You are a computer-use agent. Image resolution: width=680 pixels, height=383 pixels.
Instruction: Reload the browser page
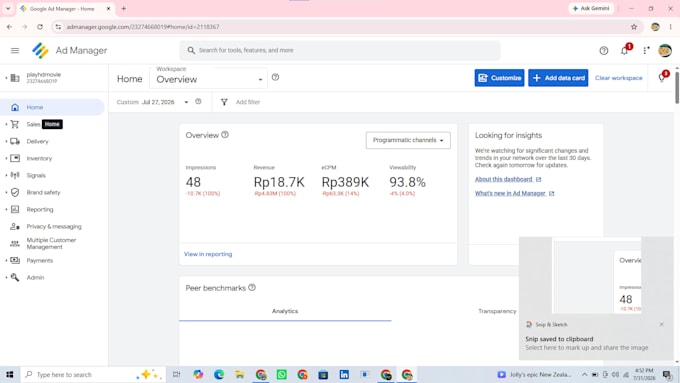pos(40,27)
